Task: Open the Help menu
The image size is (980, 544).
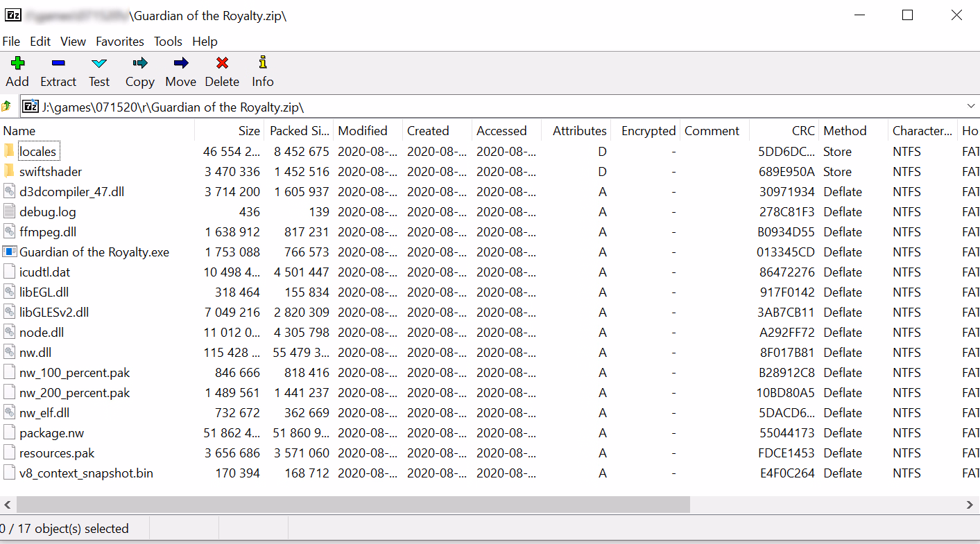Action: coord(205,42)
